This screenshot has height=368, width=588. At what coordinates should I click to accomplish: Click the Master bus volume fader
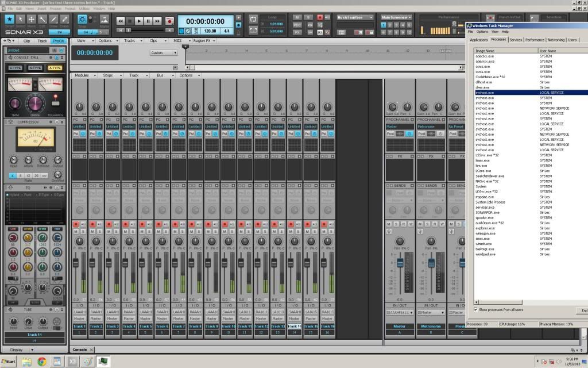[x=400, y=263]
